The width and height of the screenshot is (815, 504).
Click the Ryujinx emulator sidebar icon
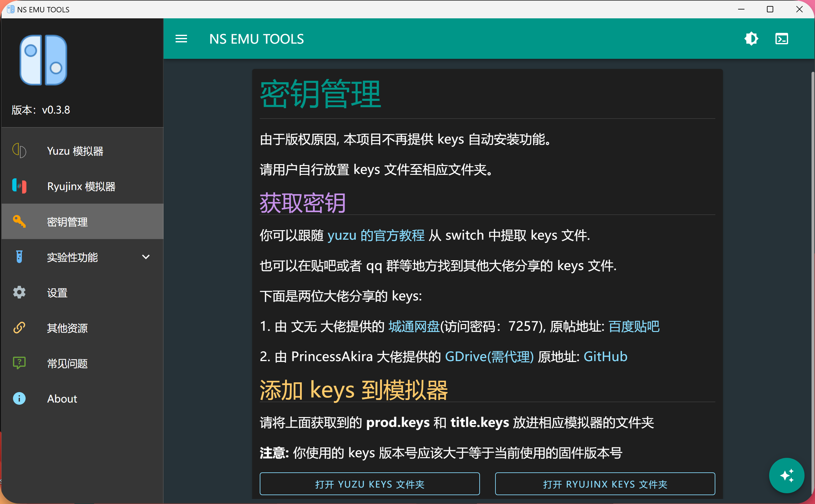coord(19,186)
